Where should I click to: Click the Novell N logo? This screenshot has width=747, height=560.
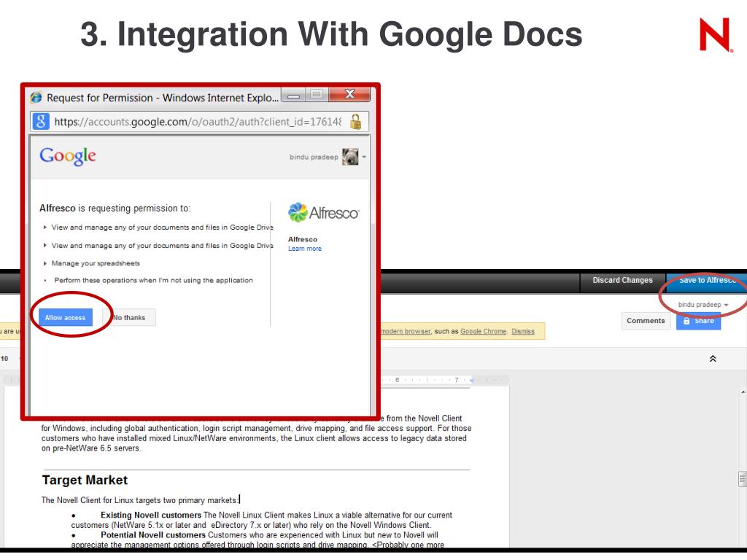716,34
